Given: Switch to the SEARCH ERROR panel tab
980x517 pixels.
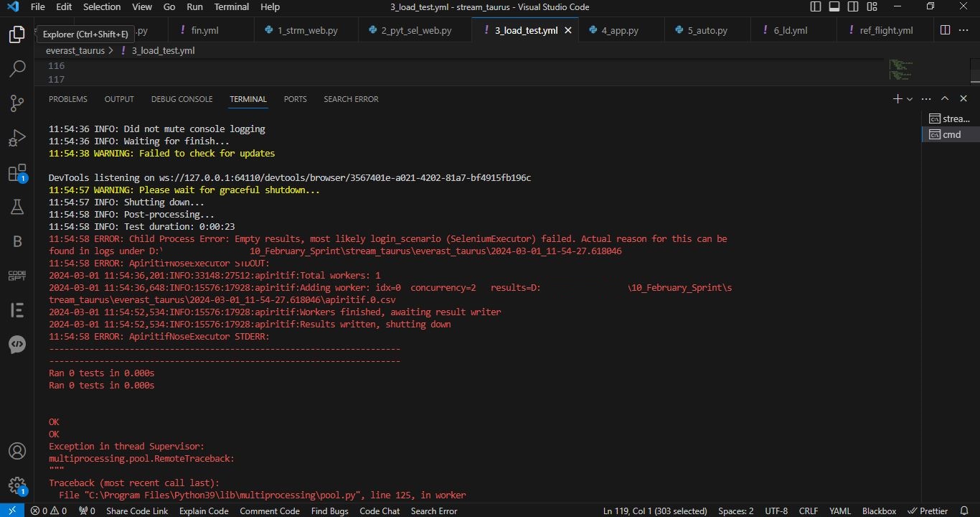Looking at the screenshot, I should (351, 99).
